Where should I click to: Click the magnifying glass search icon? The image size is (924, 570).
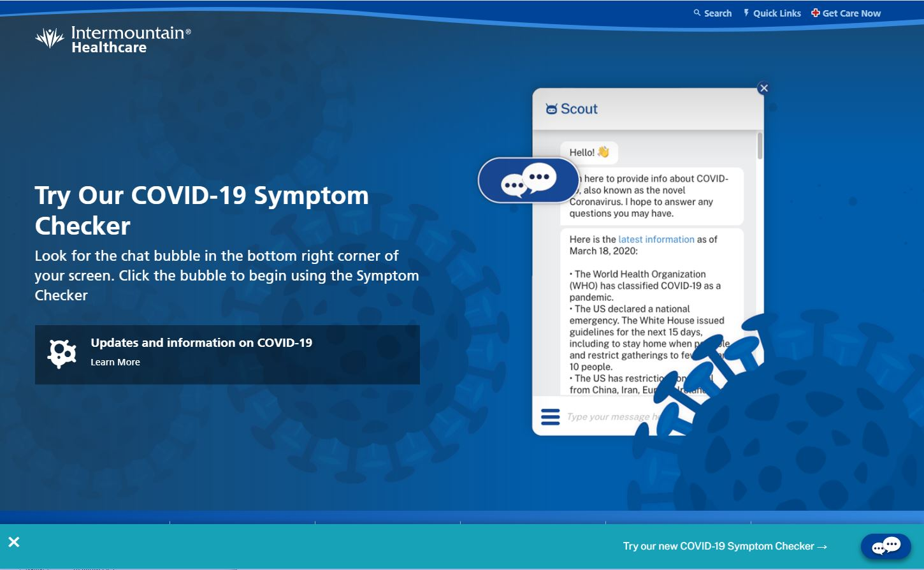[697, 13]
